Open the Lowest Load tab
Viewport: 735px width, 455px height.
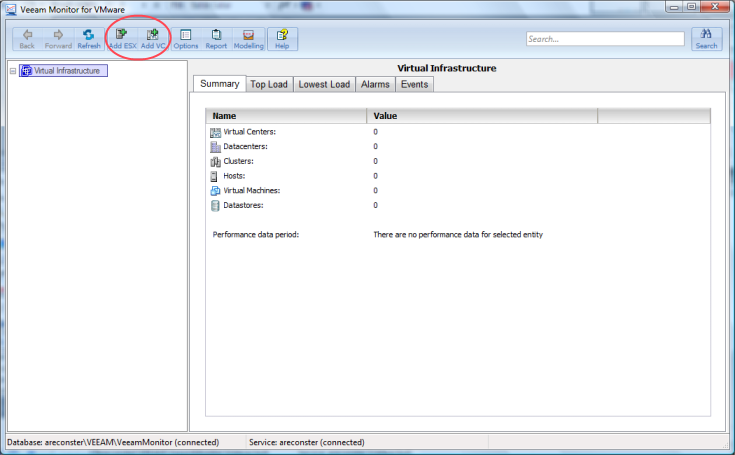coord(324,84)
